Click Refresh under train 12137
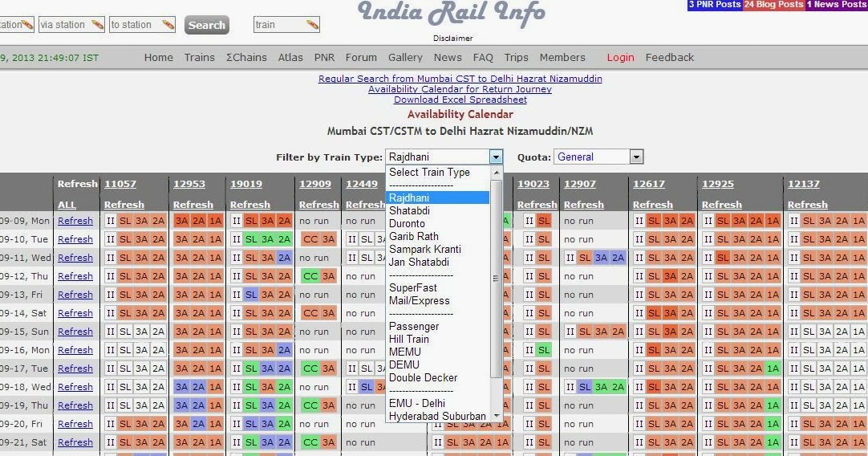 tap(808, 205)
